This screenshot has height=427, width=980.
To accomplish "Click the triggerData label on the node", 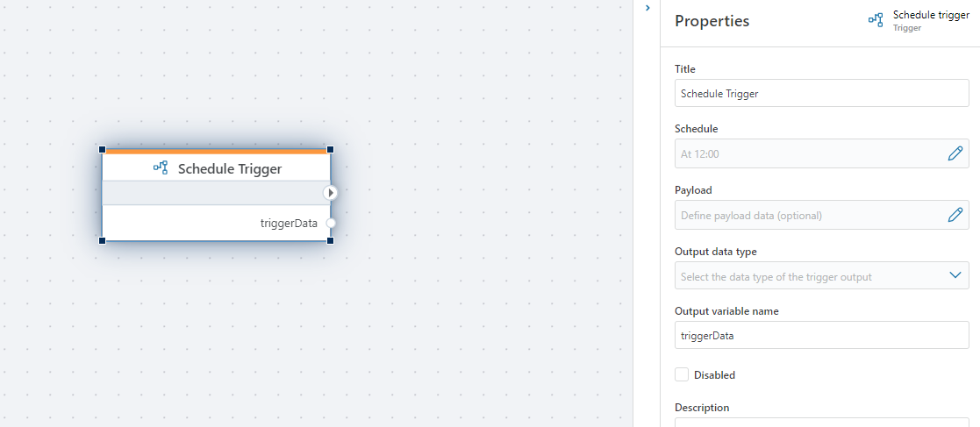I will (x=289, y=223).
